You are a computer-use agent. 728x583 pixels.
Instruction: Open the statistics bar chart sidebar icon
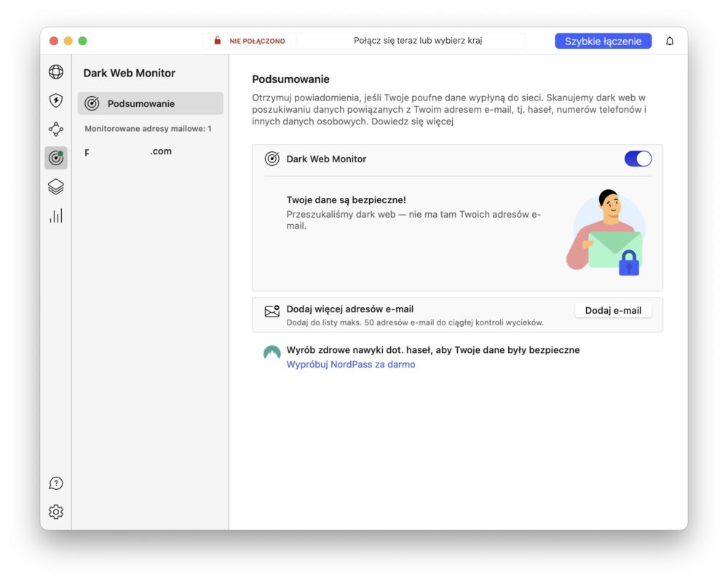[56, 215]
